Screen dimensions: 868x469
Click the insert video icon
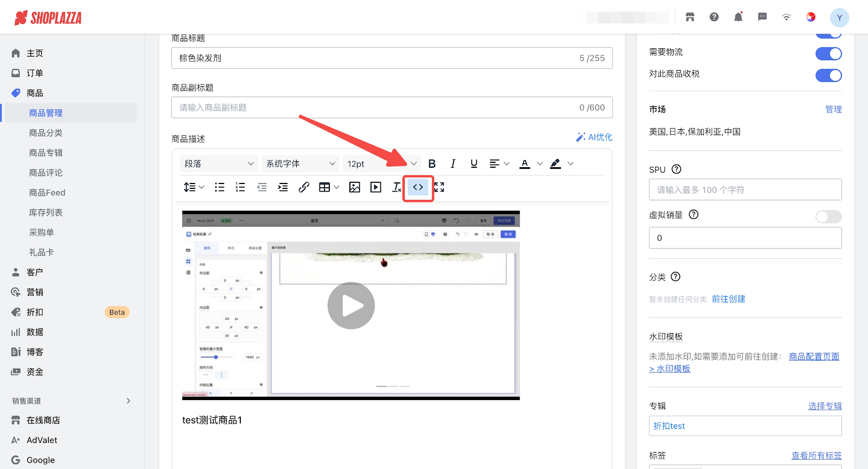point(375,187)
